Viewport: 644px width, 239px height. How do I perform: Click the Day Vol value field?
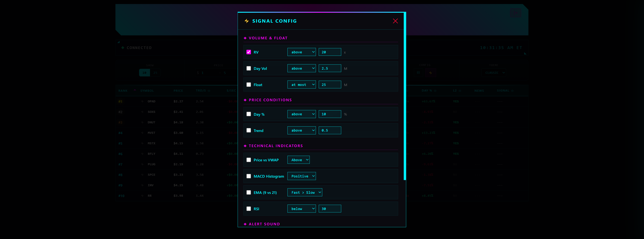pyautogui.click(x=330, y=68)
